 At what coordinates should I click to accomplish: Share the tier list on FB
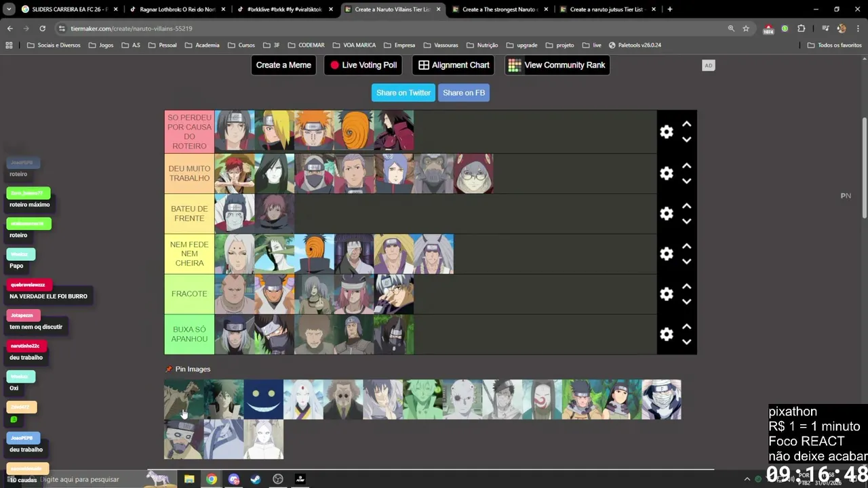pyautogui.click(x=464, y=93)
